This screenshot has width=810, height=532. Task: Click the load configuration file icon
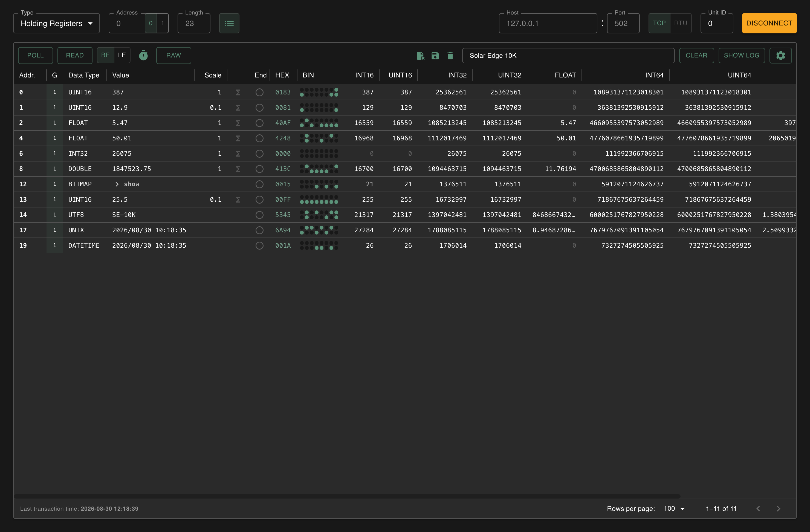(x=420, y=56)
